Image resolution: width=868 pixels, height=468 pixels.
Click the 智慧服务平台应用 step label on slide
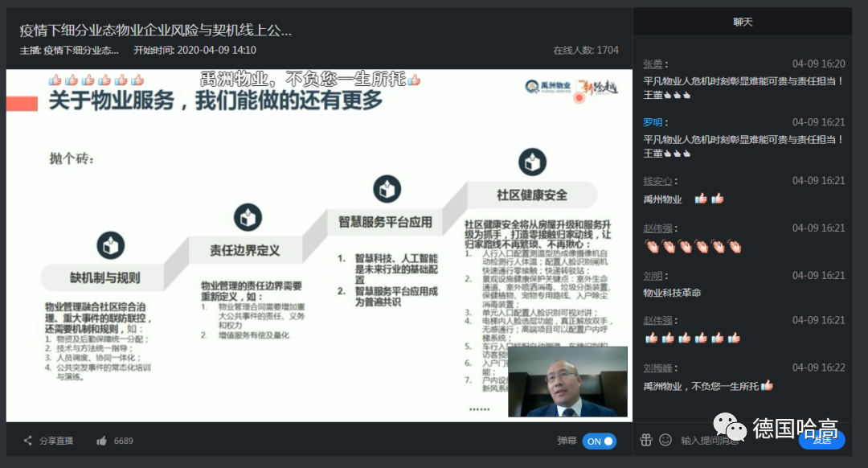(x=385, y=222)
